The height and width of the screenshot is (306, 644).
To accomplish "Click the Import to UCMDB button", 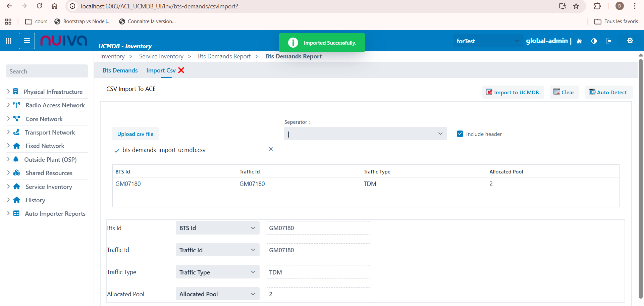I will tap(513, 92).
